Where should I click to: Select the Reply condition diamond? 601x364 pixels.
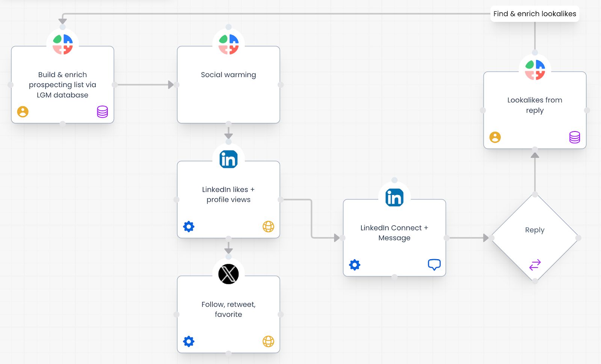(x=535, y=230)
